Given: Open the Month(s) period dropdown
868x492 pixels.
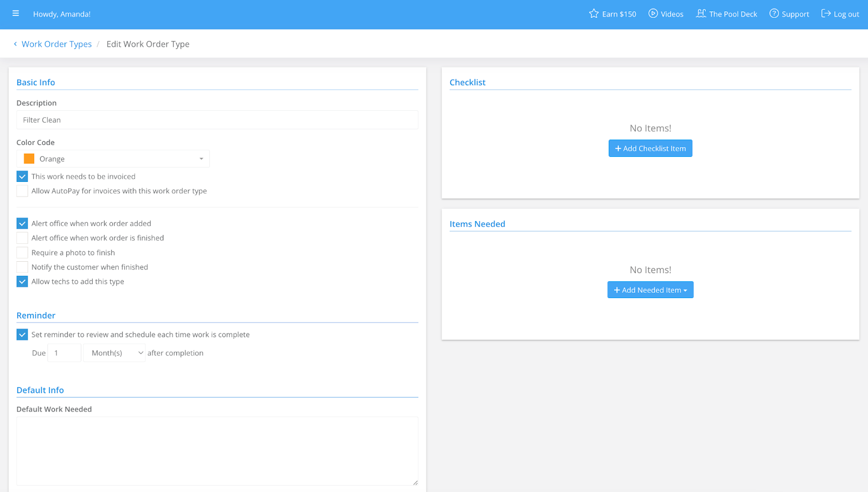Looking at the screenshot, I should click(114, 353).
